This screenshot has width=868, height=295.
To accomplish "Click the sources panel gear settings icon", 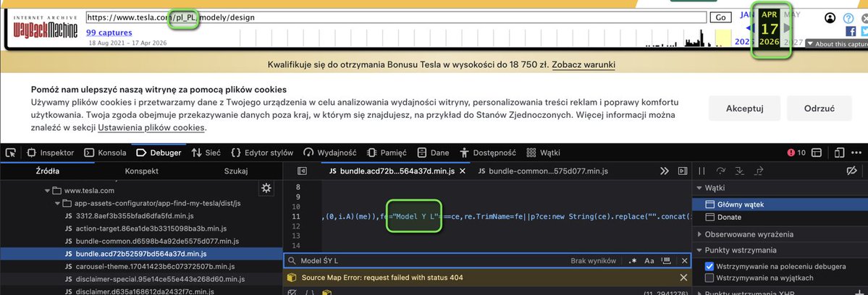I will pyautogui.click(x=266, y=189).
